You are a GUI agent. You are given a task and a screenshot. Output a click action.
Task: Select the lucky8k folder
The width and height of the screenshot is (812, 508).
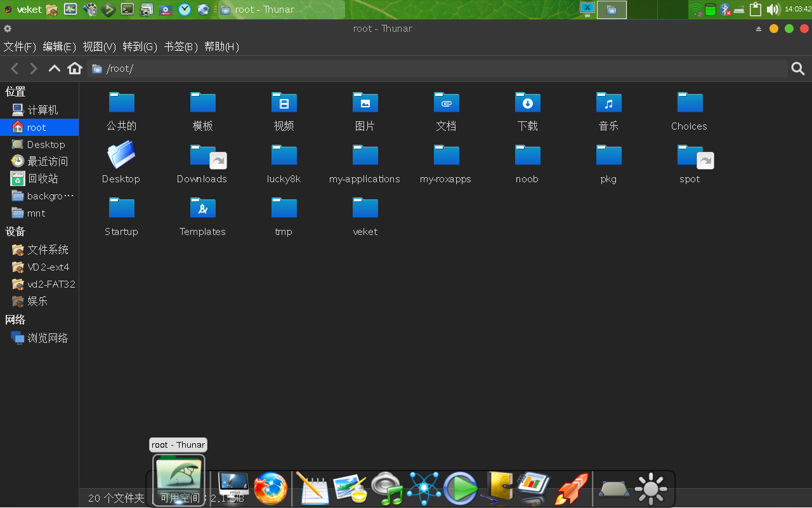click(x=284, y=163)
